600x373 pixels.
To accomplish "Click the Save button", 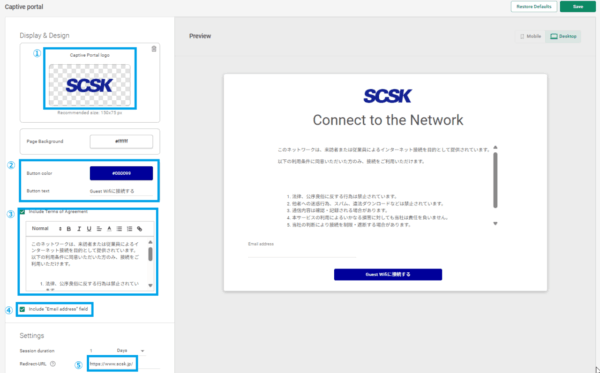I will pos(578,7).
